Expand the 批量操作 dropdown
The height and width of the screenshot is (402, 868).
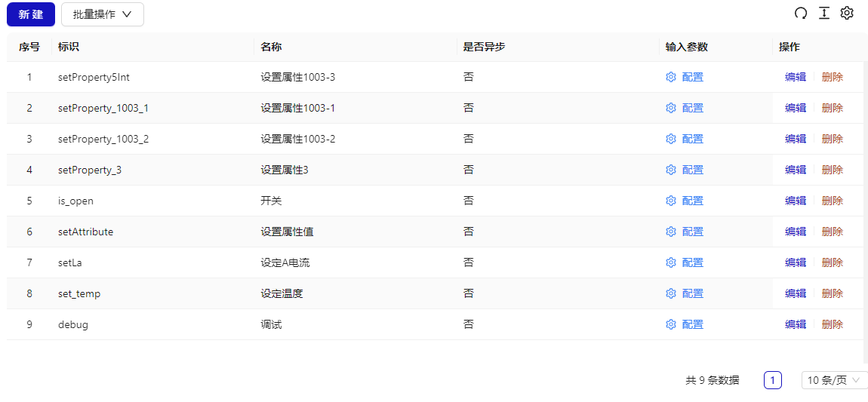[103, 14]
